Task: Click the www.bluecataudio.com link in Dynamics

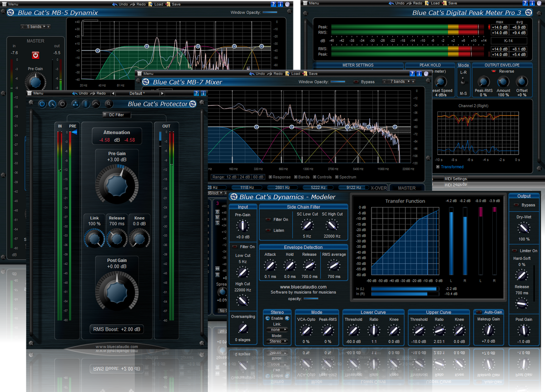Action: [x=303, y=287]
